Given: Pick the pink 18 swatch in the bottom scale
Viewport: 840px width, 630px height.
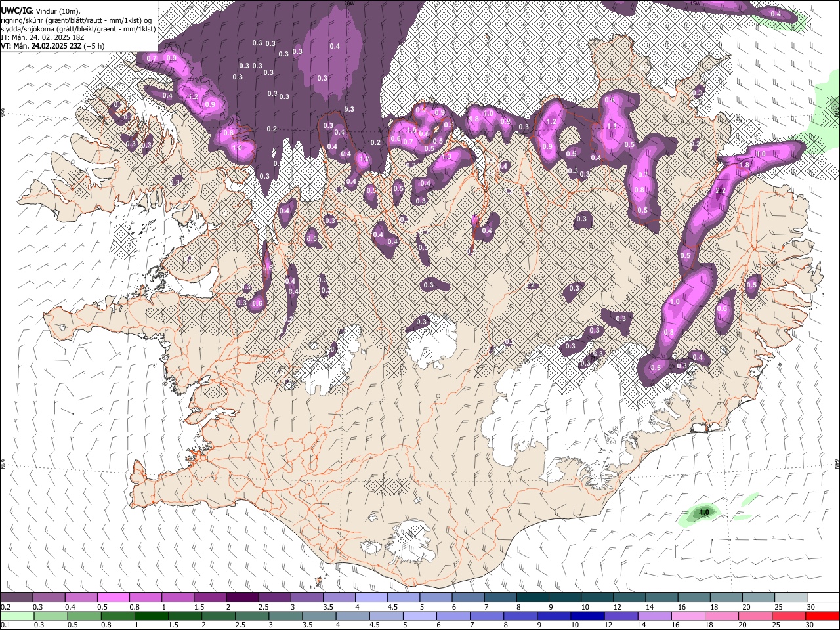Looking at the screenshot, I should point(721,616).
